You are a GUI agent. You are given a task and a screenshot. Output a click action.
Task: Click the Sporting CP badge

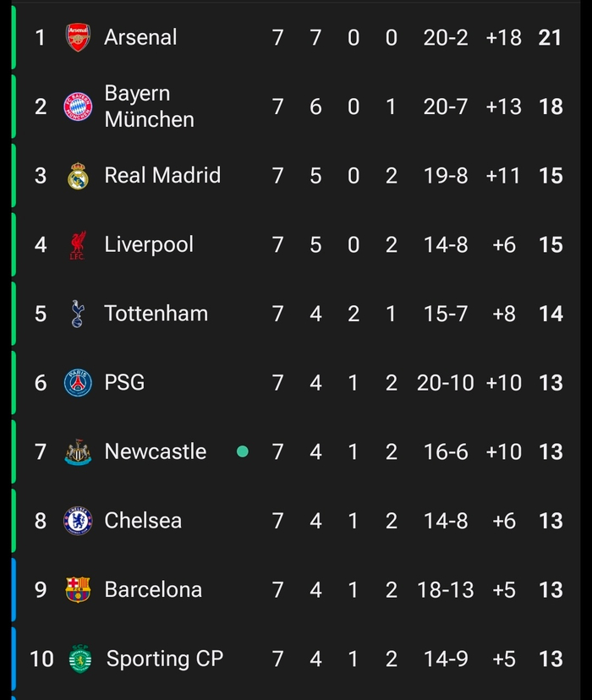point(79,659)
